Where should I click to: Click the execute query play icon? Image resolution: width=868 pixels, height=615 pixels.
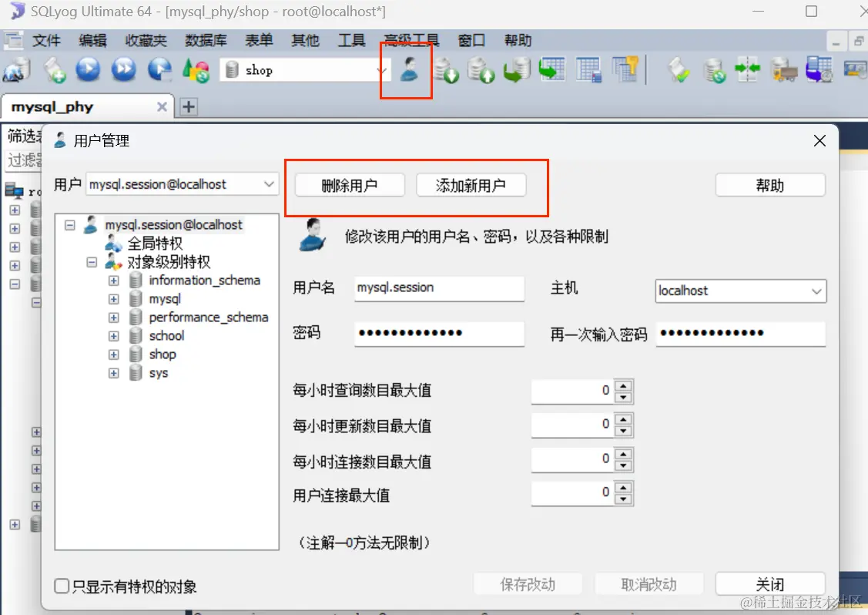(x=88, y=69)
